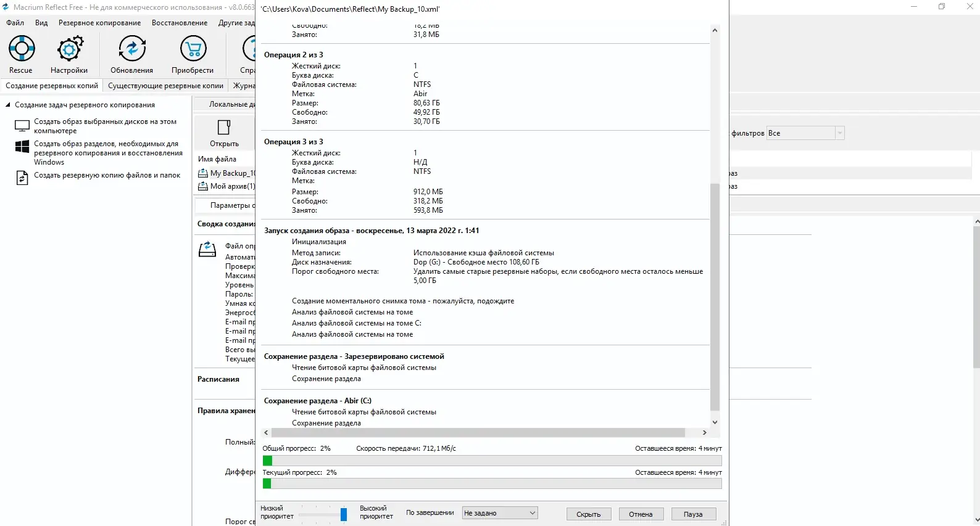
Task: Click the 'Операция 2 из 3' heading
Action: (294, 55)
